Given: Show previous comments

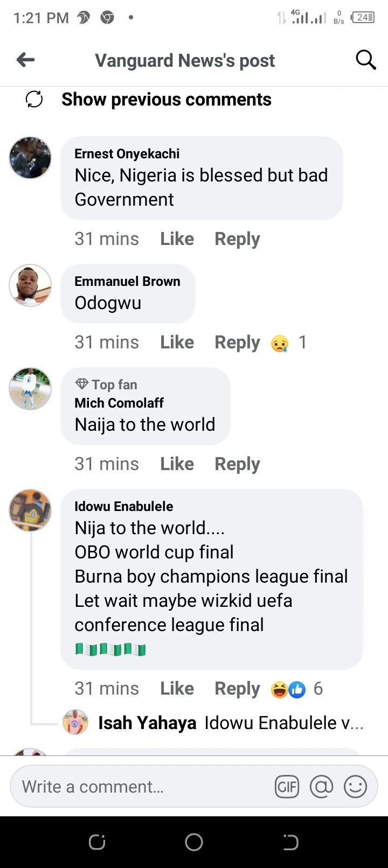Looking at the screenshot, I should [x=167, y=100].
